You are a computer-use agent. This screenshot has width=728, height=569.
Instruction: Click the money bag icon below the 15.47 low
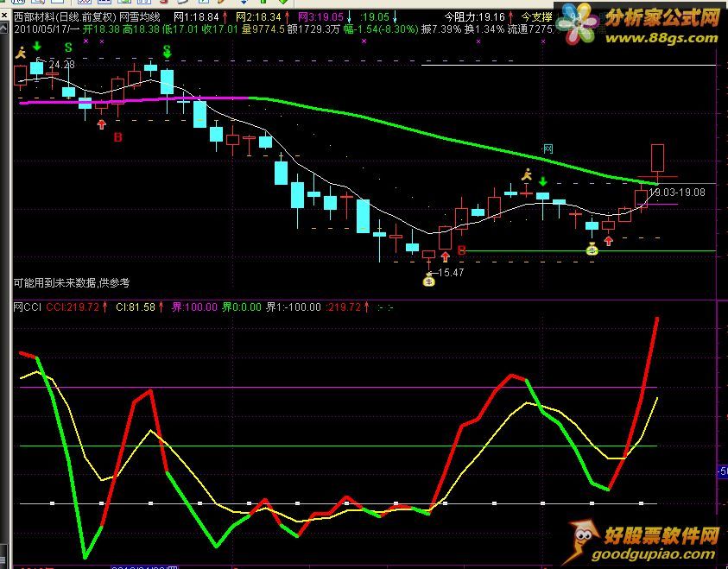pyautogui.click(x=429, y=281)
